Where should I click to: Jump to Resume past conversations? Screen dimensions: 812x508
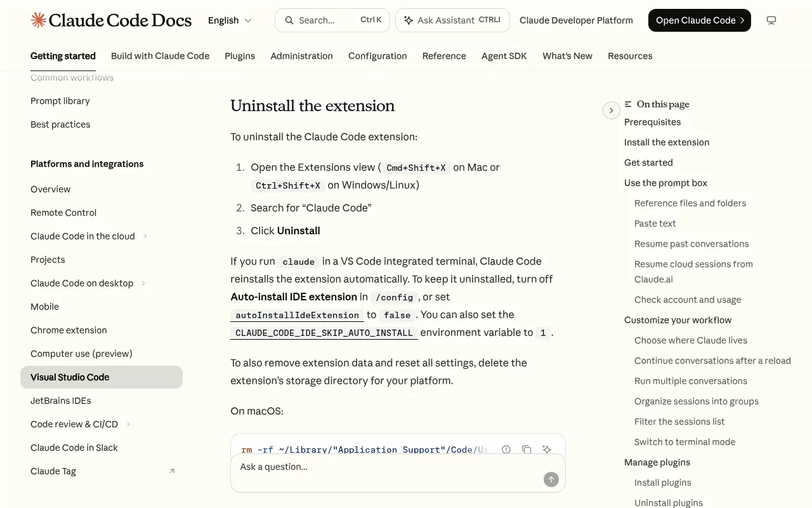click(x=691, y=244)
